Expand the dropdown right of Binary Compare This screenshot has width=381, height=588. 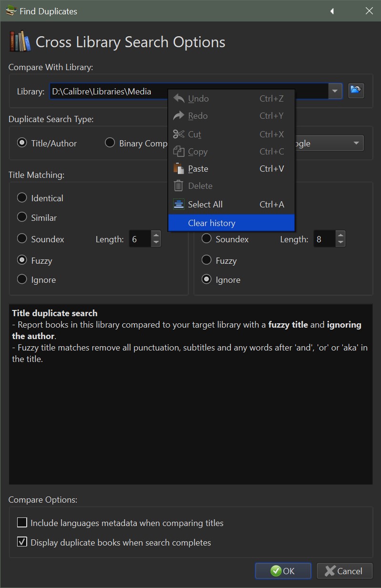(356, 143)
